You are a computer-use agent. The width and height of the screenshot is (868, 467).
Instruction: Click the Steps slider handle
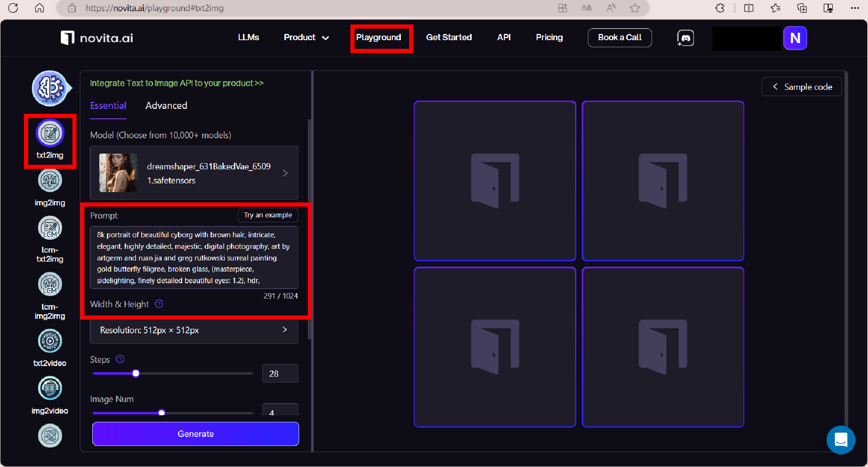click(136, 373)
